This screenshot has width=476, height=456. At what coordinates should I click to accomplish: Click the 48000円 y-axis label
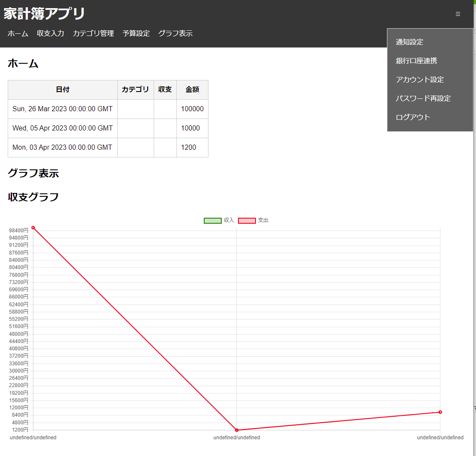pos(18,334)
